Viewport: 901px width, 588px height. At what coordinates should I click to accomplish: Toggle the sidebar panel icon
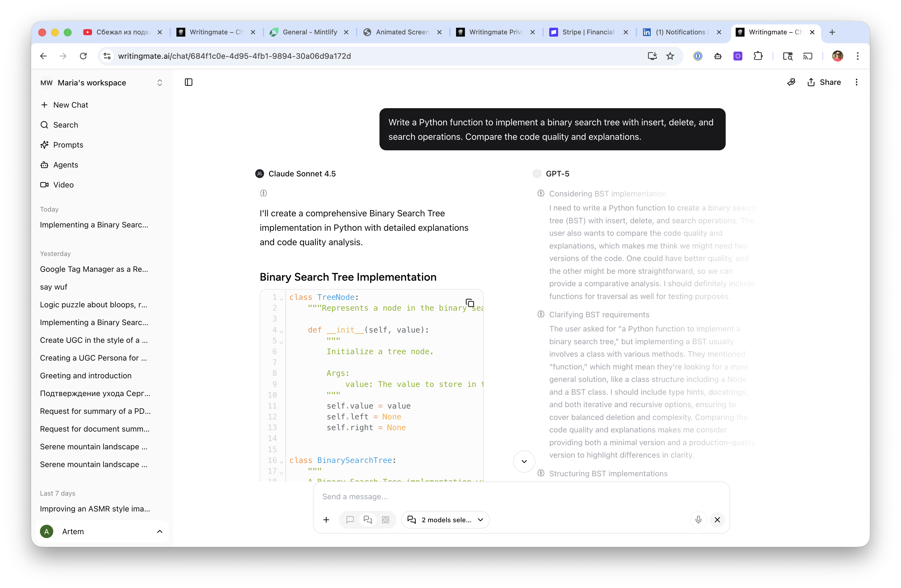189,82
